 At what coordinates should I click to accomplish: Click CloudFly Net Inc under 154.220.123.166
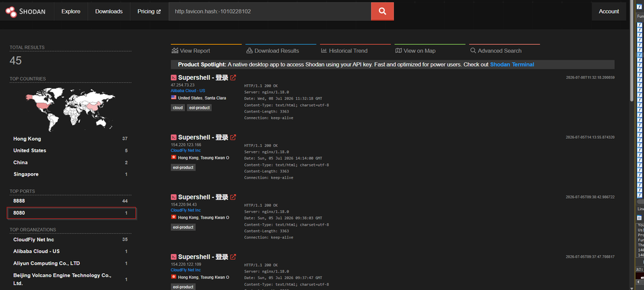point(185,150)
